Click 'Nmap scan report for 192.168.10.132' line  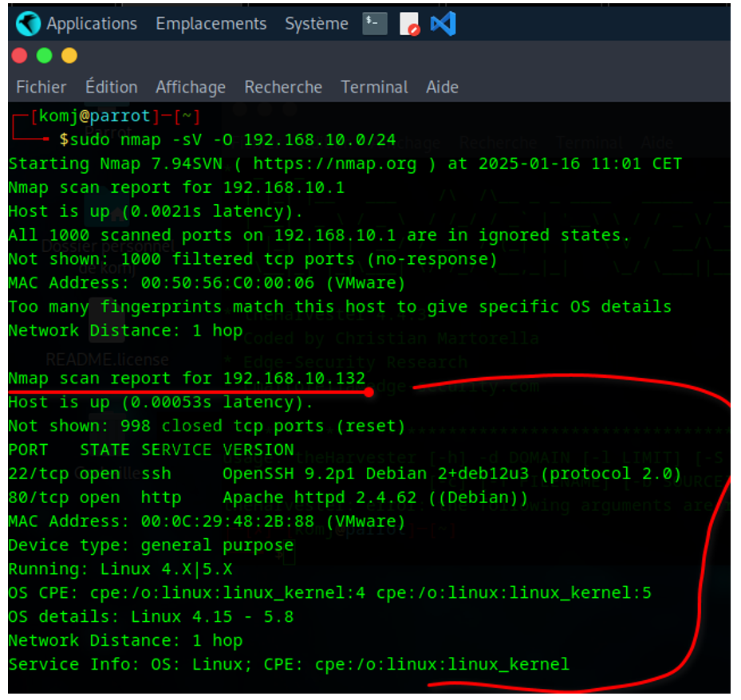coord(187,378)
